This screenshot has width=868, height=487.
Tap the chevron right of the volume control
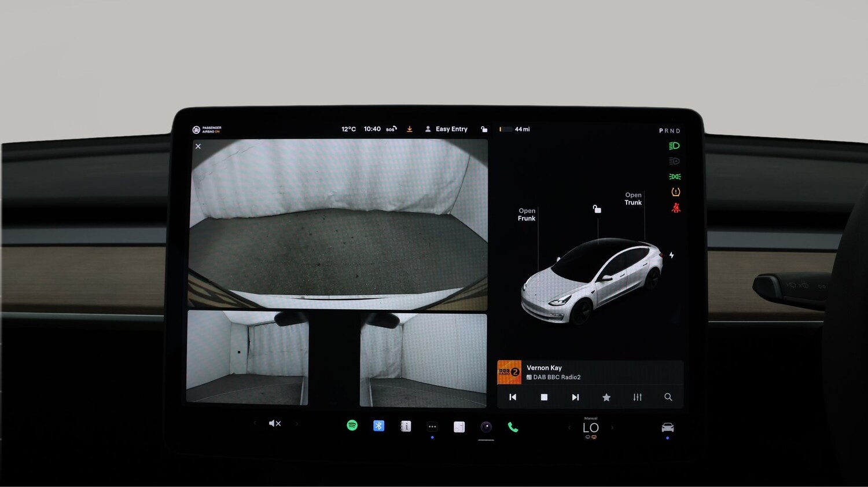[297, 423]
